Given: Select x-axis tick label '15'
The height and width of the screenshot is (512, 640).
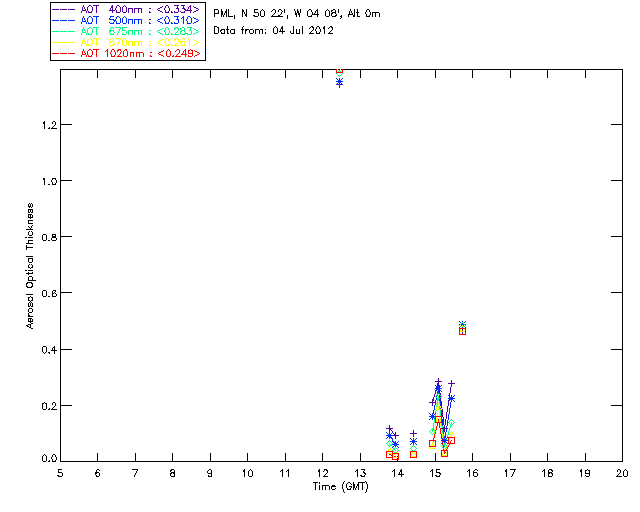Looking at the screenshot, I should (x=435, y=473).
